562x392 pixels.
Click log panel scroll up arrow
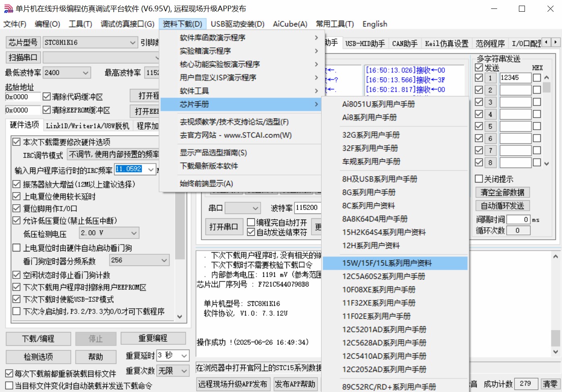coord(556,256)
